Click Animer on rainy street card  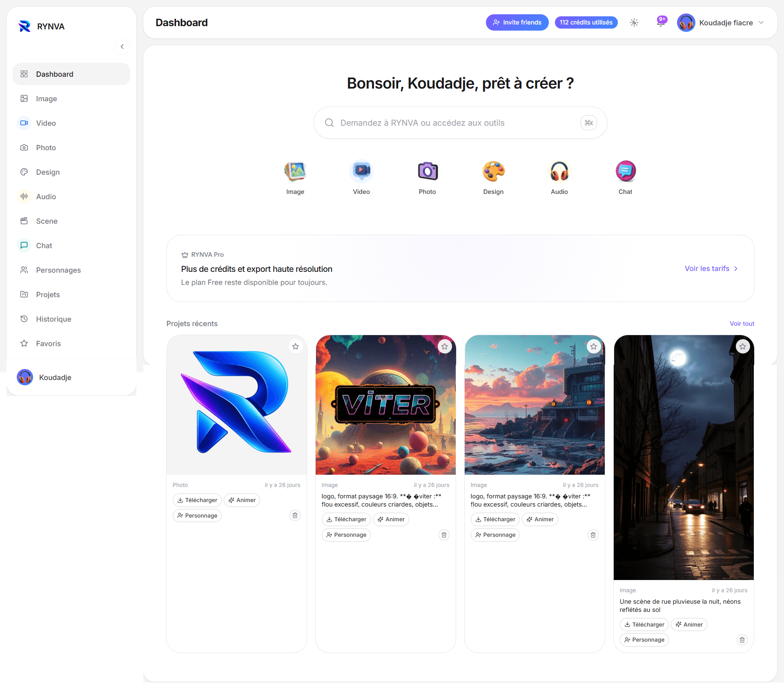coord(689,625)
